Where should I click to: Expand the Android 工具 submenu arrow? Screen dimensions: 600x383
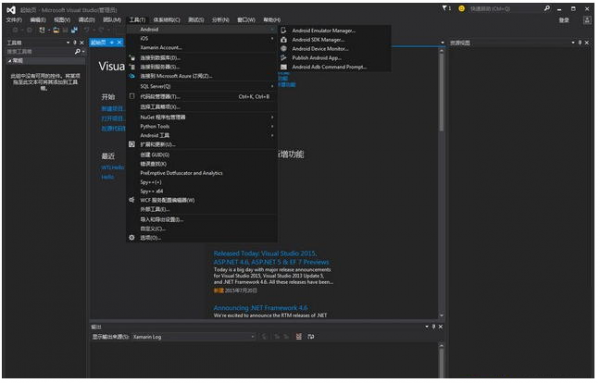273,136
